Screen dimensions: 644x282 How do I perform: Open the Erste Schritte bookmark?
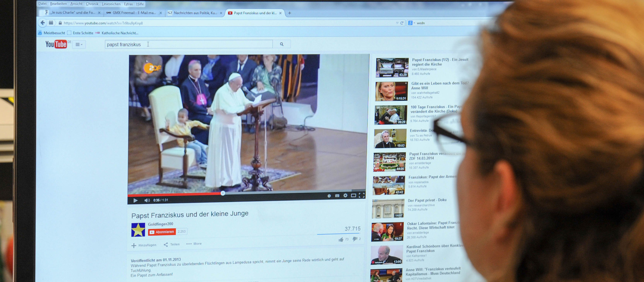[x=80, y=33]
